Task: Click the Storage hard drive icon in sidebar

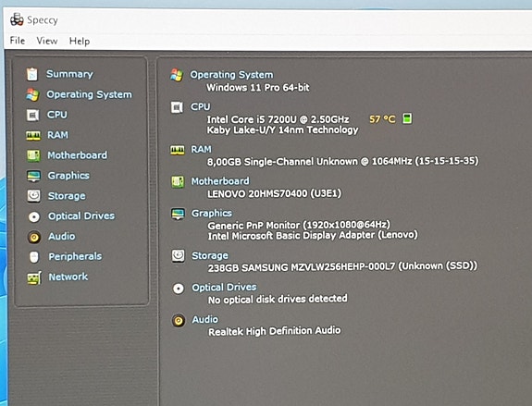Action: 33,196
